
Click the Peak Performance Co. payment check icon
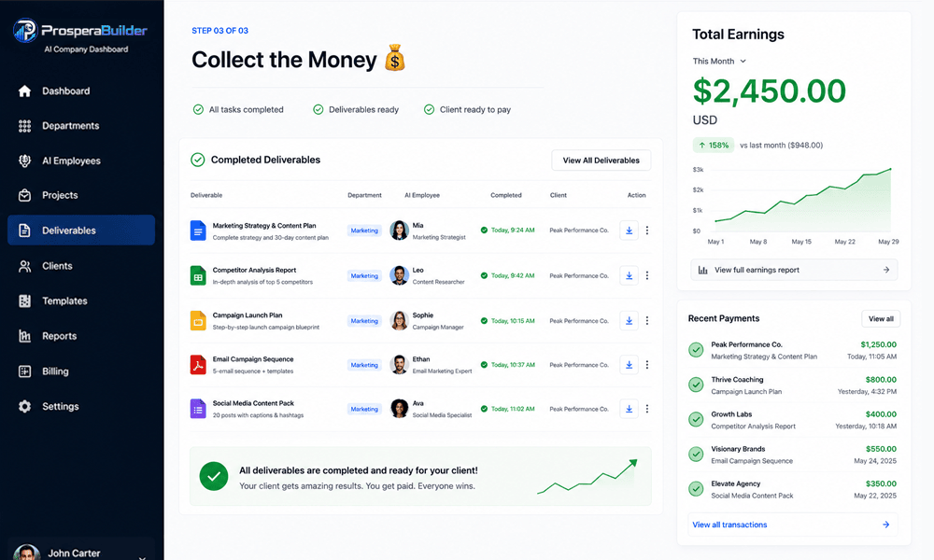696,350
